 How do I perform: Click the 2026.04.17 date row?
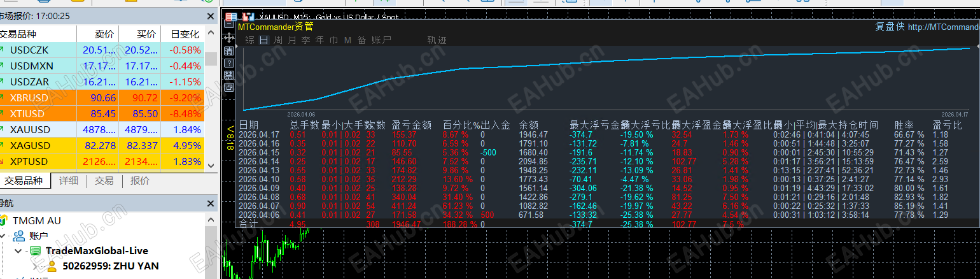click(x=259, y=134)
